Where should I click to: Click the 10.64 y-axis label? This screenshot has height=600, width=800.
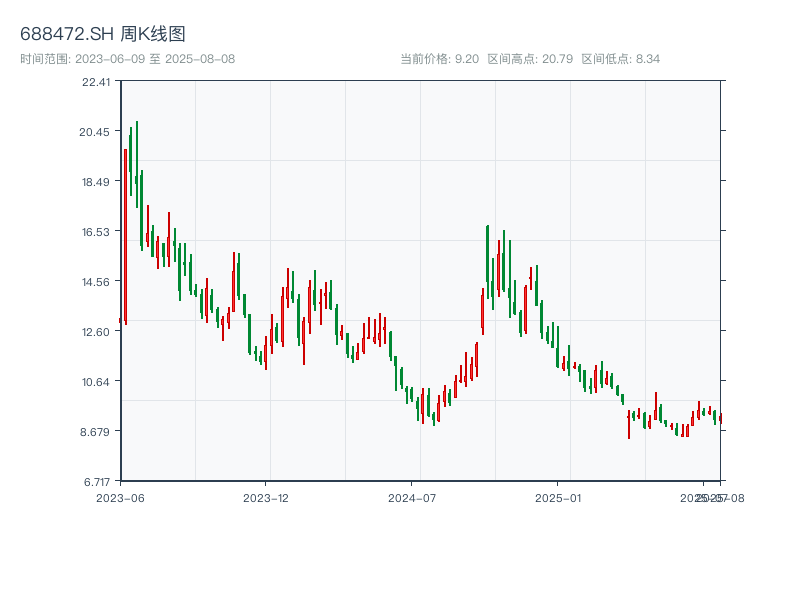(95, 382)
